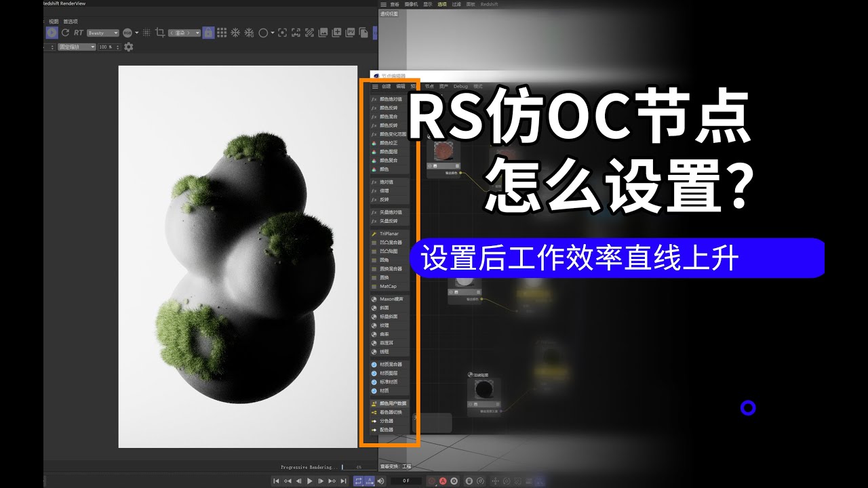868x488 pixels.
Task: Click the first snowflake freeze icon
Action: pyautogui.click(x=236, y=33)
